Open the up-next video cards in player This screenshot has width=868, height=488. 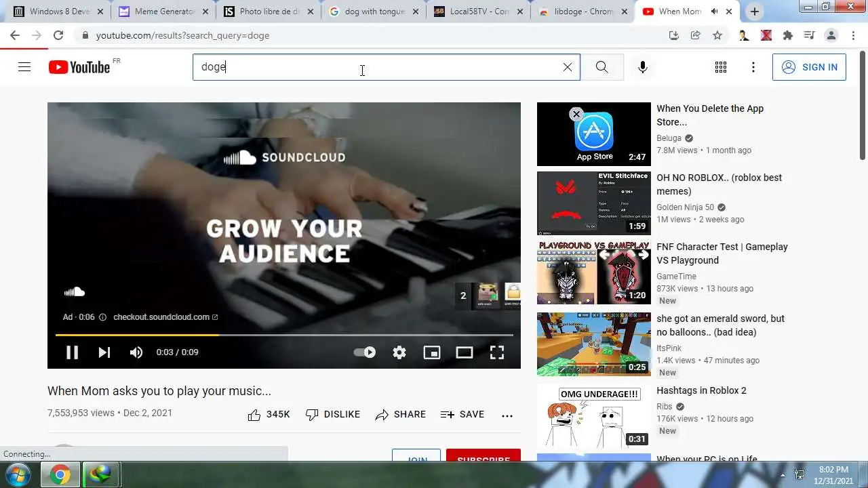488,295
